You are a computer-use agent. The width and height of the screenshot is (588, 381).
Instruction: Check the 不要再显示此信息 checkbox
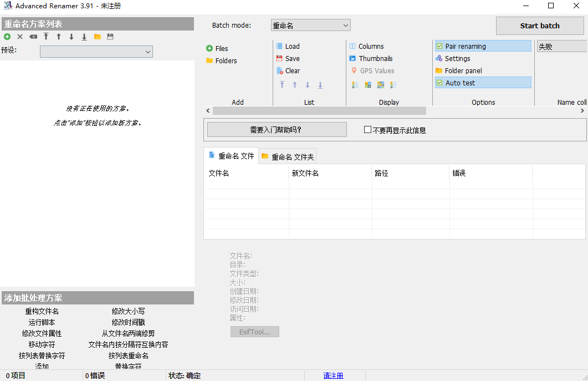click(367, 129)
